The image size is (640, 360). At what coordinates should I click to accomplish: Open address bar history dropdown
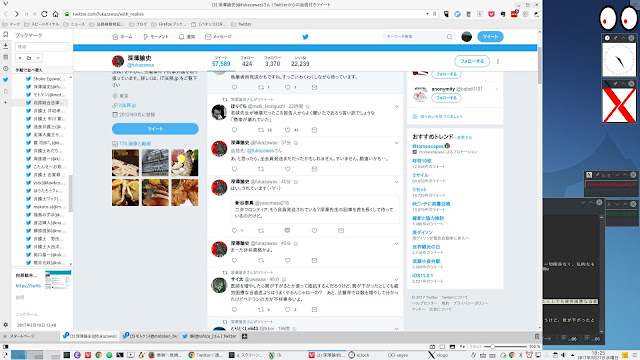point(427,14)
